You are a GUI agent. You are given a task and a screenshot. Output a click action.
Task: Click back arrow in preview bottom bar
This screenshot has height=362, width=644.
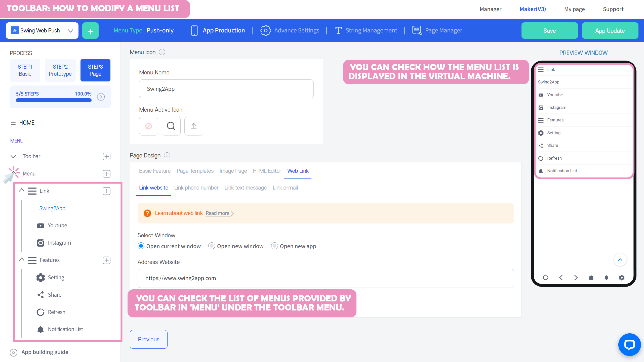[561, 278]
